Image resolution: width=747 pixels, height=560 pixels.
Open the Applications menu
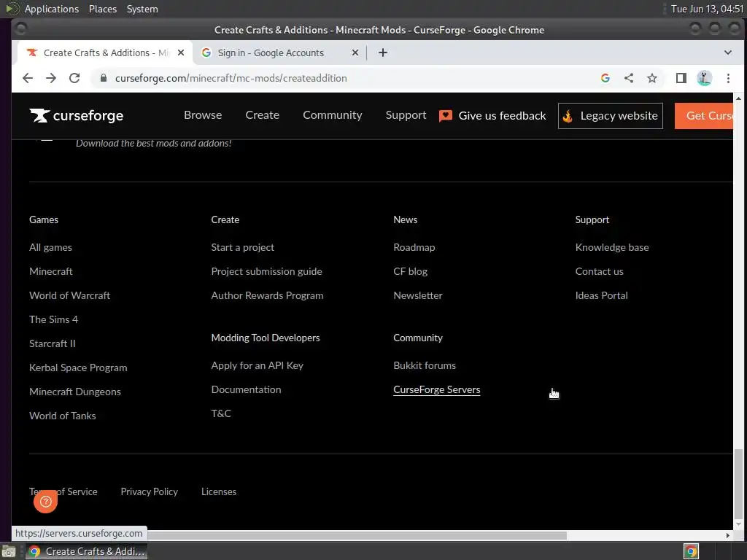click(x=52, y=9)
